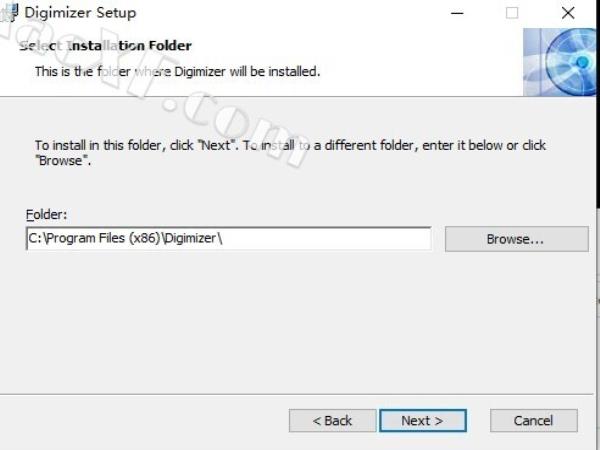This screenshot has height=450, width=600.
Task: Click quoted word "Browse" in instruction text
Action: tap(61, 161)
